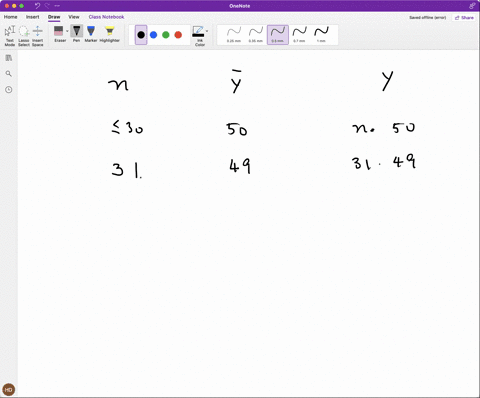Click the Share button
Image resolution: width=480 pixels, height=398 pixels.
(x=464, y=18)
